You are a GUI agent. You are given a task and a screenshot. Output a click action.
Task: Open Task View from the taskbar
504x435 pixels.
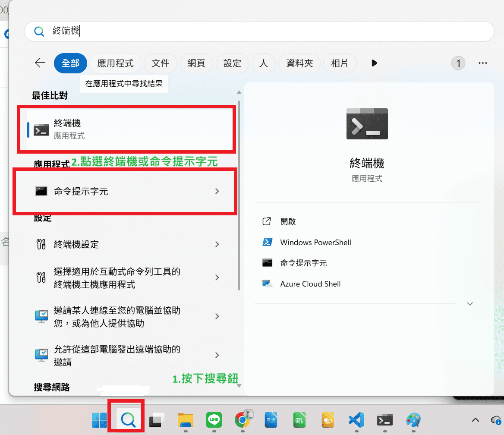157,419
